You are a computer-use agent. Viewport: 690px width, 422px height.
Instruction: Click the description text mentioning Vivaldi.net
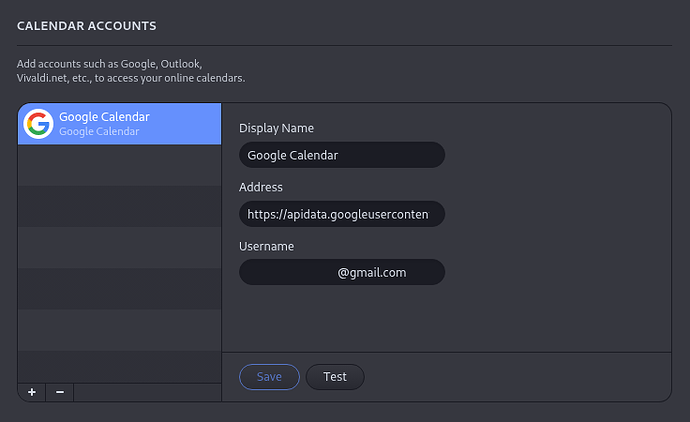(130, 77)
